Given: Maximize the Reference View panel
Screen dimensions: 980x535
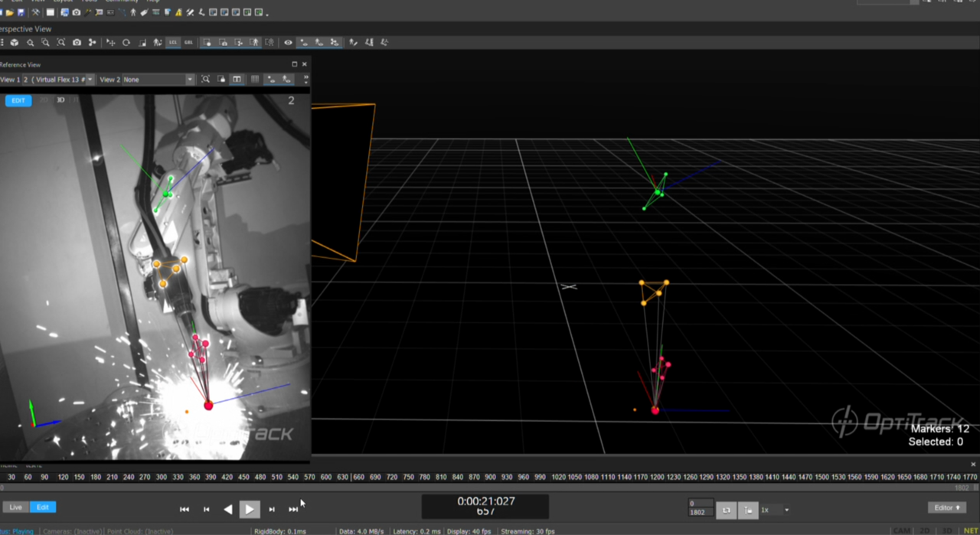Looking at the screenshot, I should pos(294,64).
